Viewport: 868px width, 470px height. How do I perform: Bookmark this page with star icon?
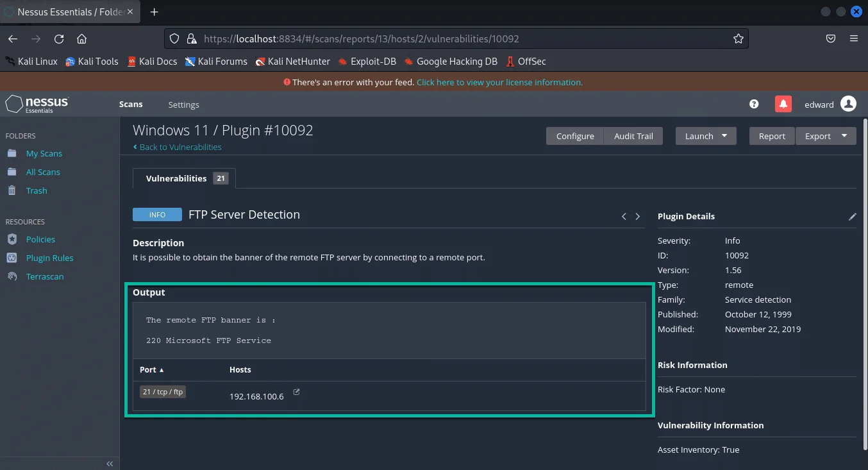[739, 38]
